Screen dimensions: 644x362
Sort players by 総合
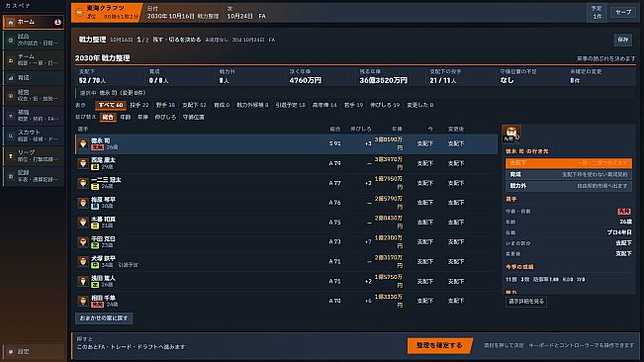(108, 118)
